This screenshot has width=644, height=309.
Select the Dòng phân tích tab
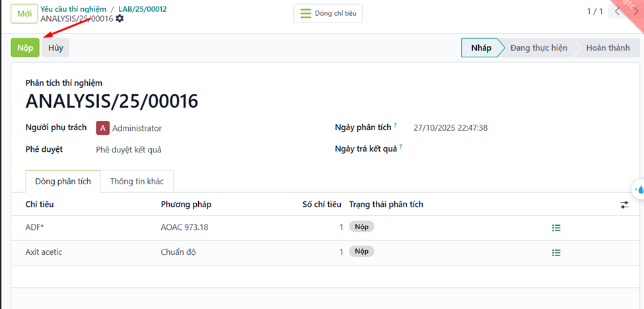[63, 182]
